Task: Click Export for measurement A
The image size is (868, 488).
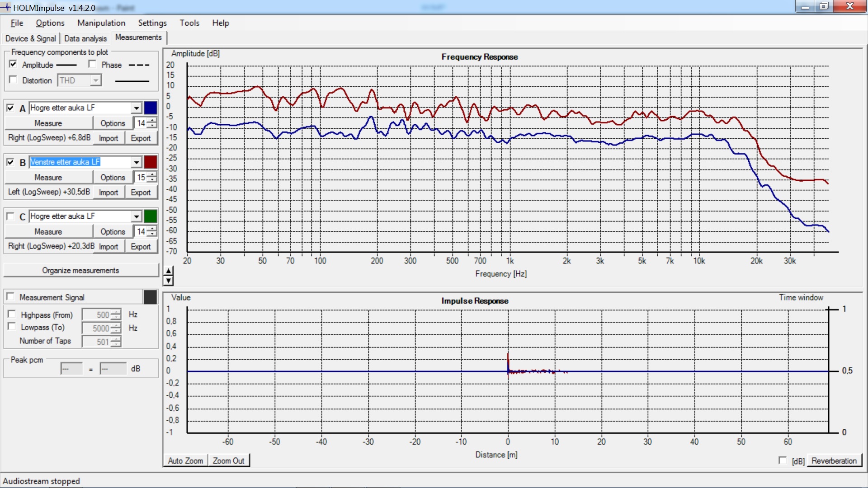Action: point(141,138)
